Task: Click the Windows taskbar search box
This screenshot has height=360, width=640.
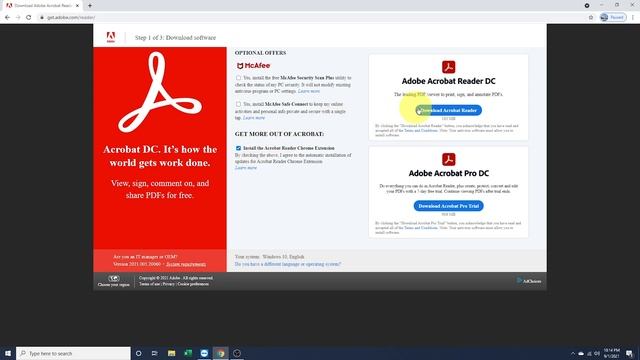Action: click(x=73, y=353)
